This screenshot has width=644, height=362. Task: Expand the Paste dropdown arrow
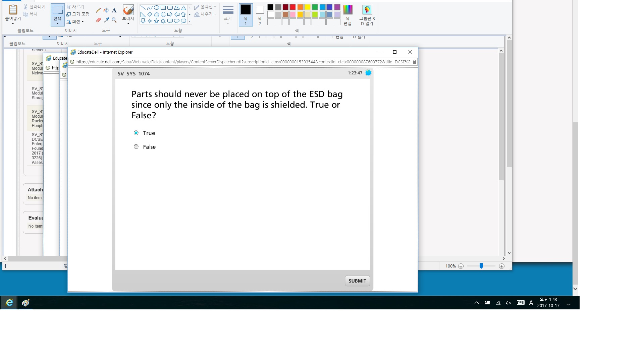(13, 23)
